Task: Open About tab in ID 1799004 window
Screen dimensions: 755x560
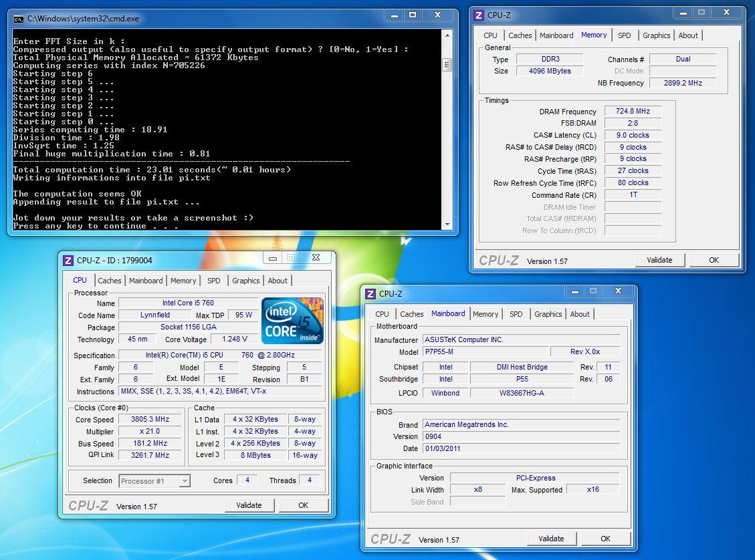Action: click(x=278, y=281)
